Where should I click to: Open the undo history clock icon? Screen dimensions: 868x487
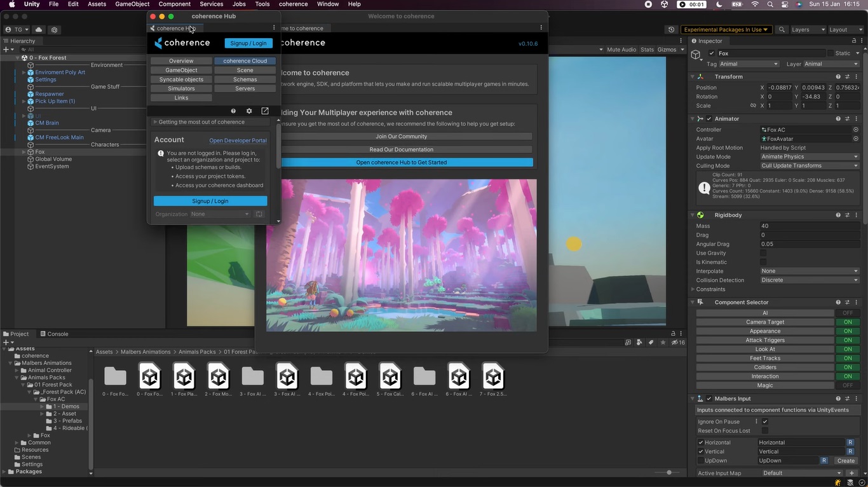(672, 29)
